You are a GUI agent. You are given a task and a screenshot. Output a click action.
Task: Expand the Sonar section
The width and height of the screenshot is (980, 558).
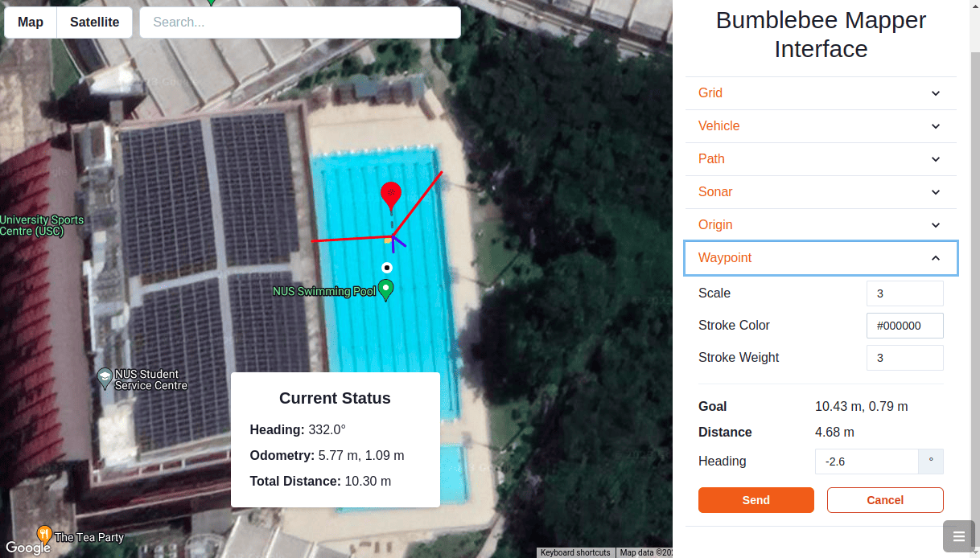[x=821, y=192]
